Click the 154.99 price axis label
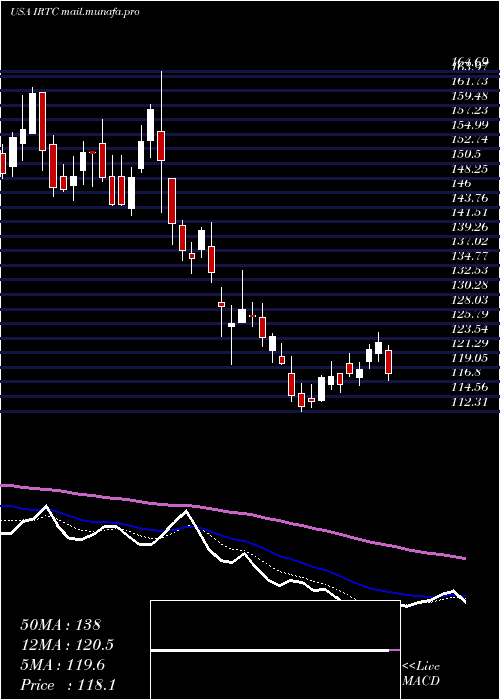500x700 pixels. point(470,125)
